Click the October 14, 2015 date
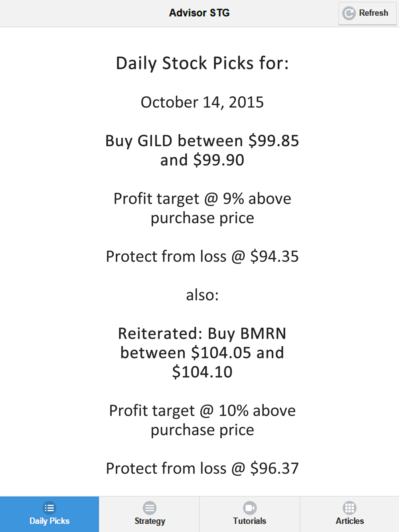 pos(202,102)
